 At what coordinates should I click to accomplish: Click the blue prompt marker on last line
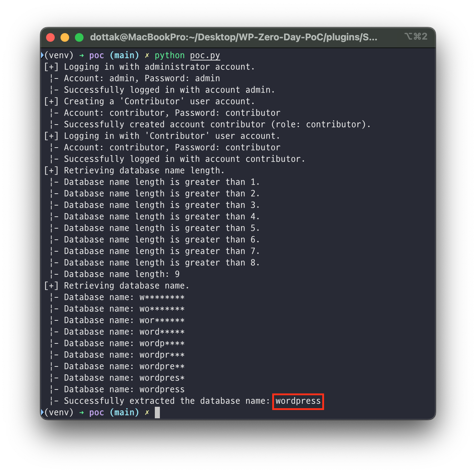pos(42,412)
